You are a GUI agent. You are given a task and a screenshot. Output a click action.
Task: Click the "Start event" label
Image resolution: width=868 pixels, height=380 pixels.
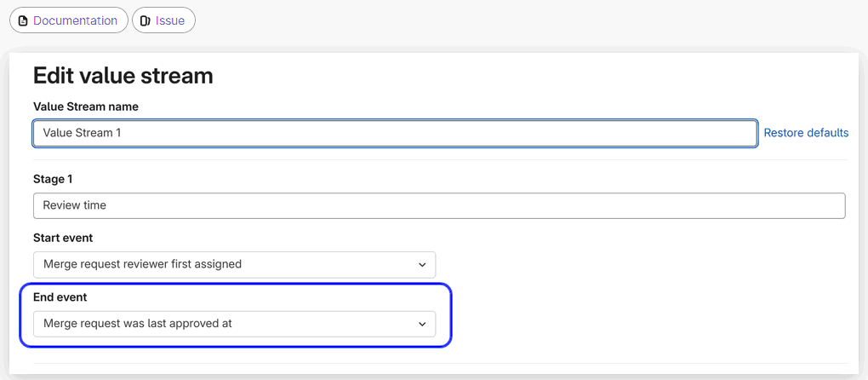click(x=63, y=238)
